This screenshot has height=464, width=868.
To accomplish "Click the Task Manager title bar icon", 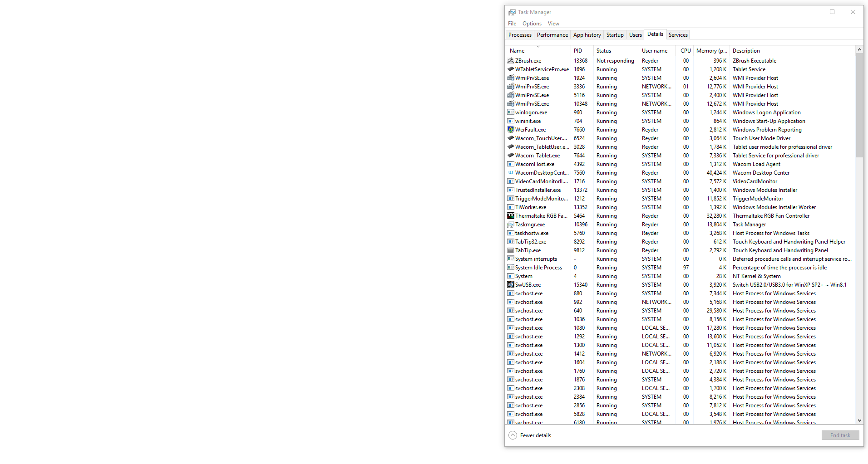I will [x=512, y=12].
